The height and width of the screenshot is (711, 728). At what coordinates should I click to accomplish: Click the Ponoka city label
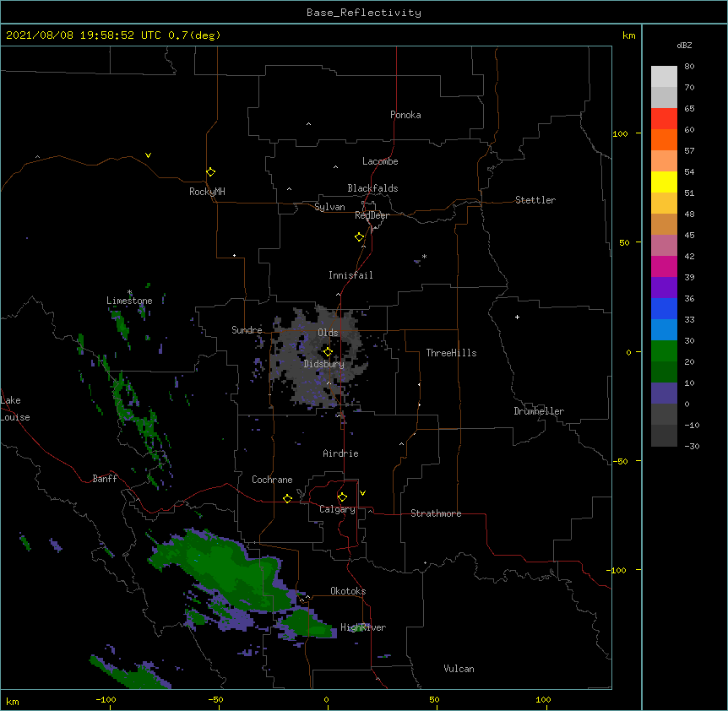[x=405, y=115]
